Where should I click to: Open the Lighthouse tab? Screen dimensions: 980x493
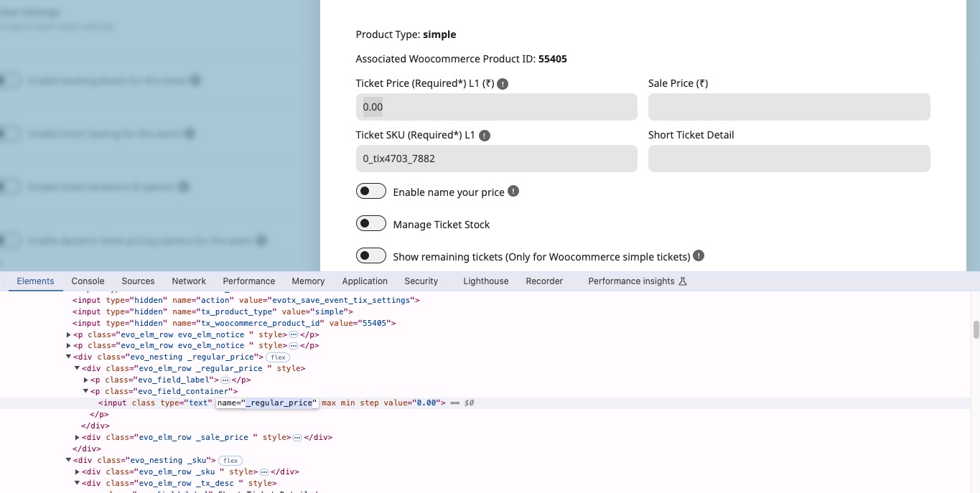tap(485, 281)
